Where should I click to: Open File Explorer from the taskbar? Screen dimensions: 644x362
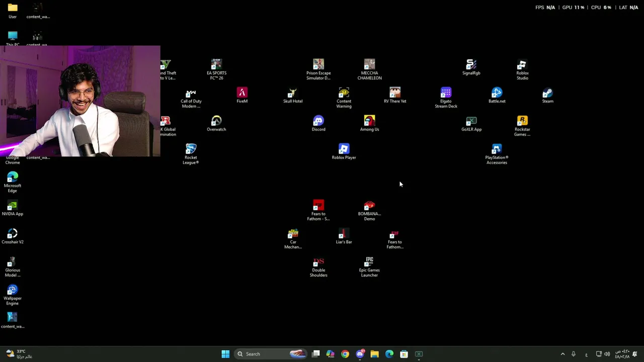tap(374, 354)
